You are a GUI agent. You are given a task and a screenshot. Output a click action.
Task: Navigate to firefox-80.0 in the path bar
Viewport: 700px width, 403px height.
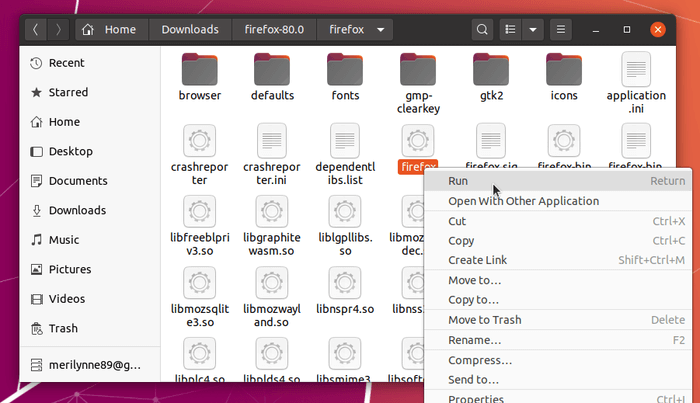(274, 30)
